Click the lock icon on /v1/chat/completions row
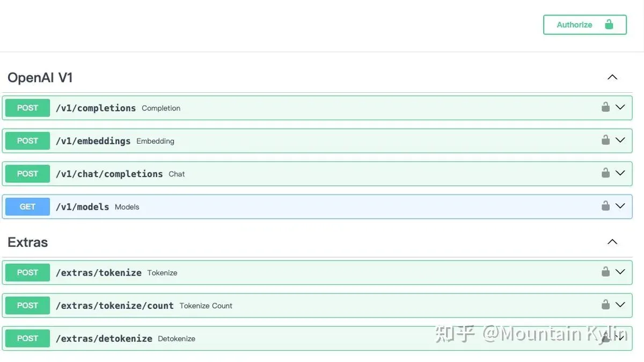Image resolution: width=644 pixels, height=362 pixels. (x=605, y=173)
